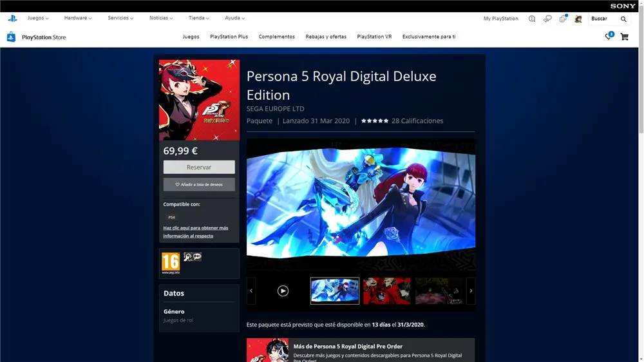Open the shopping cart

point(624,37)
